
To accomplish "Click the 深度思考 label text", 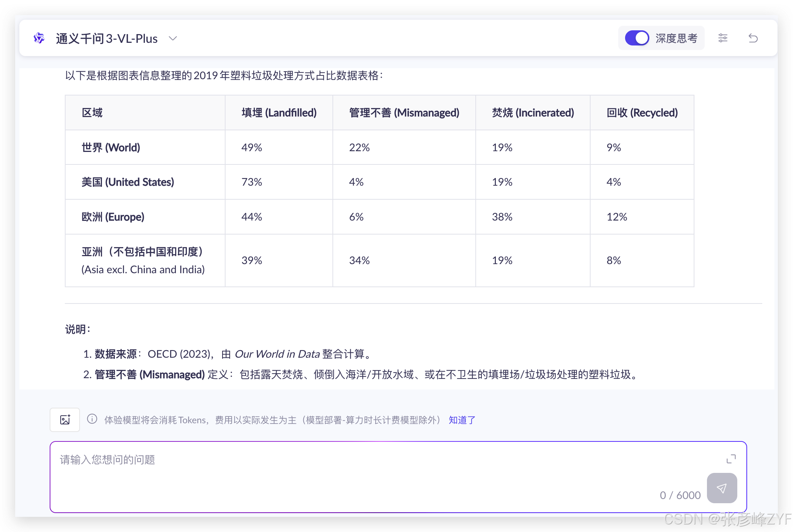I will pyautogui.click(x=676, y=38).
